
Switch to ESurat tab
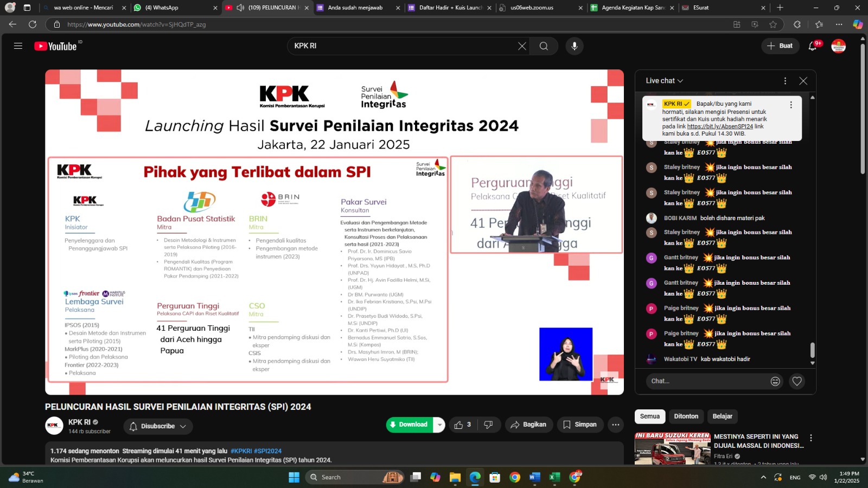pyautogui.click(x=723, y=8)
